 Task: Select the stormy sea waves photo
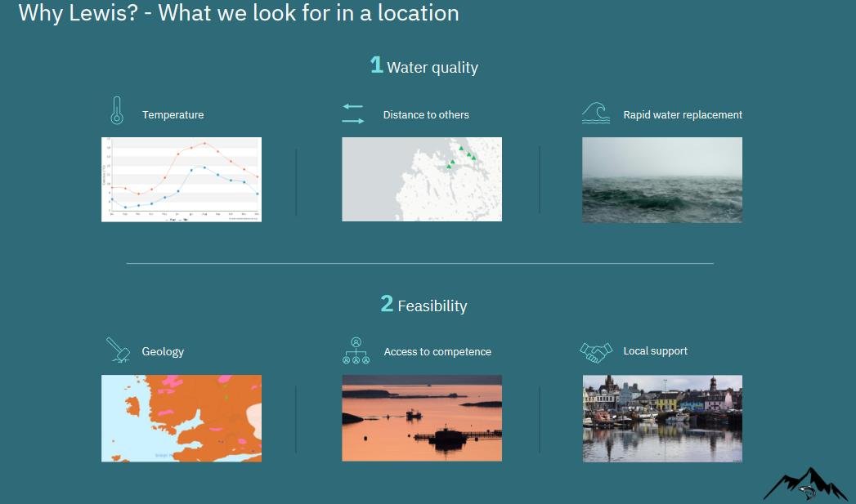click(x=661, y=180)
